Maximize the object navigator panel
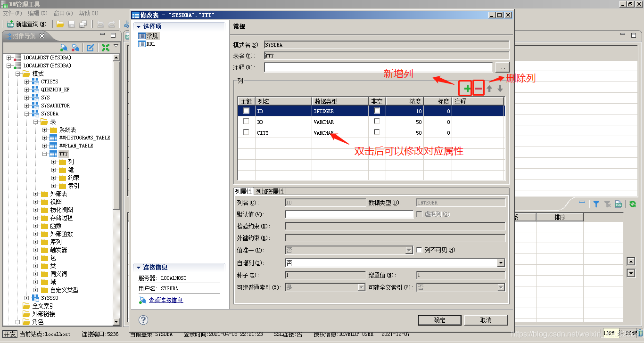The height and width of the screenshot is (343, 644). [113, 35]
